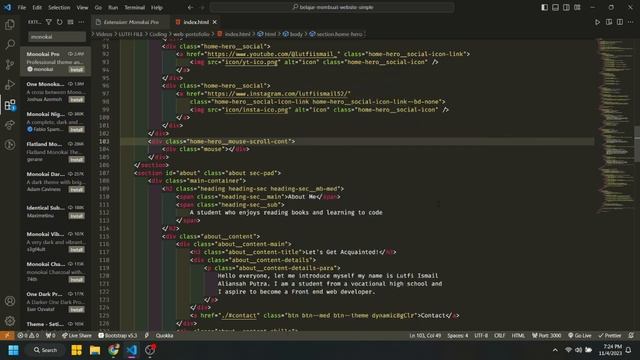640x360 pixels.
Task: Click Quokka in status bar
Action: pos(164,336)
